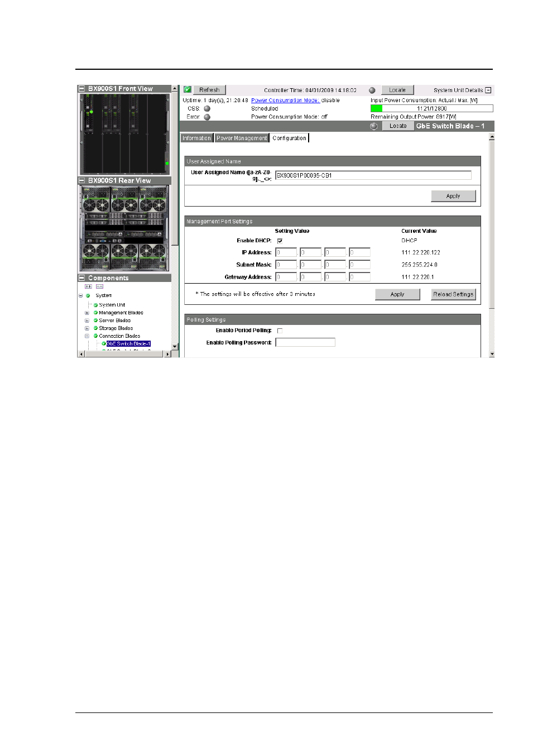
Task: Collapse the System tree node
Action: 80,295
